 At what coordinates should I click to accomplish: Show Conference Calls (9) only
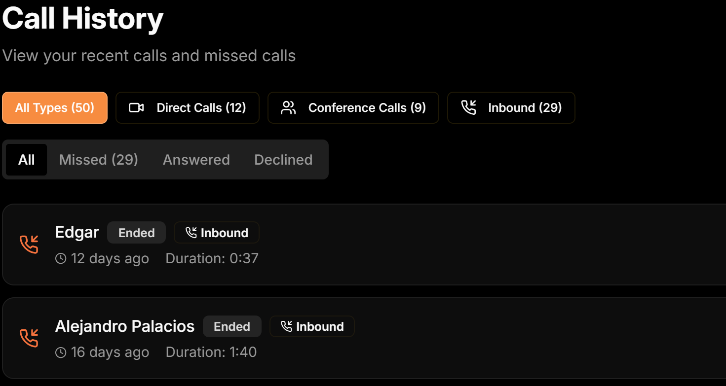click(x=353, y=108)
